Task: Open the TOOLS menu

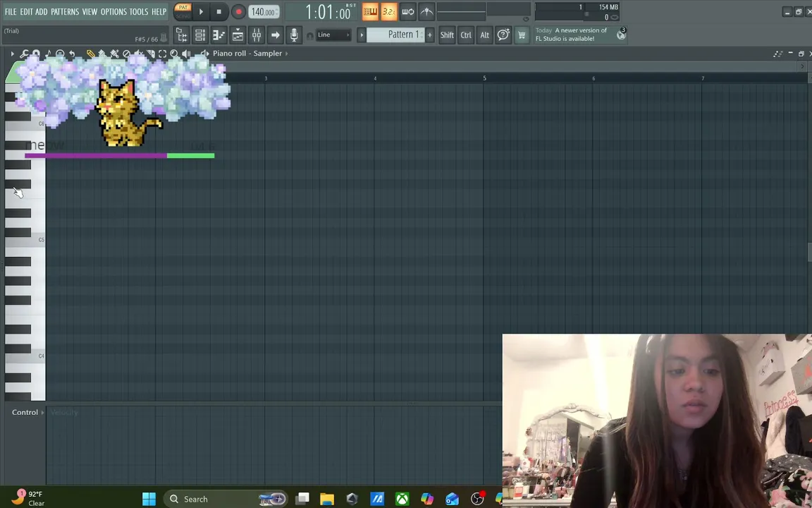Action: click(x=139, y=11)
